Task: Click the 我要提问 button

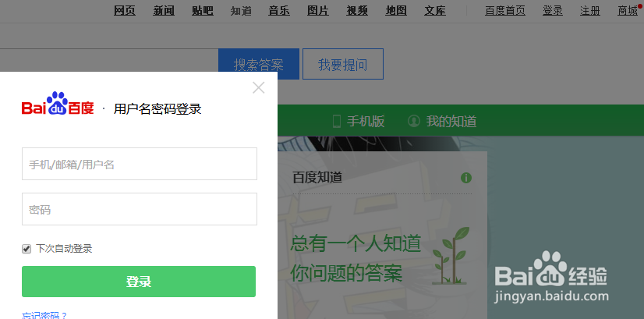Action: [x=343, y=64]
